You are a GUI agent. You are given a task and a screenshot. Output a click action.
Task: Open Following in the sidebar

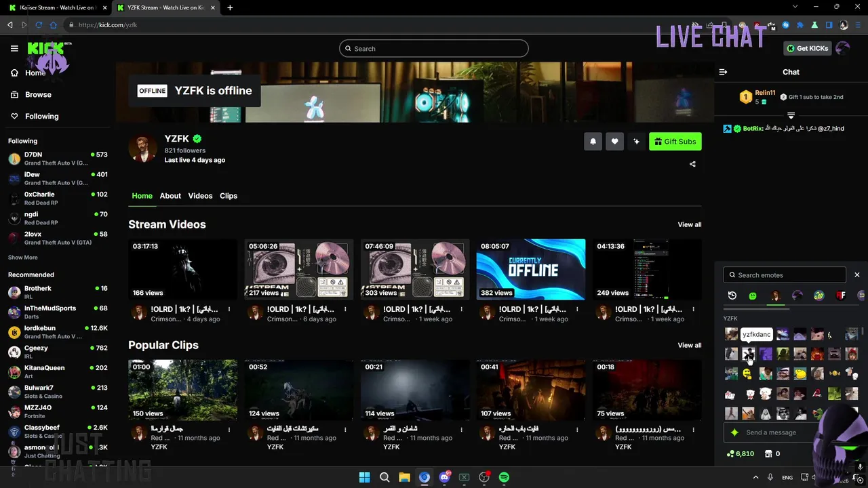(35, 117)
